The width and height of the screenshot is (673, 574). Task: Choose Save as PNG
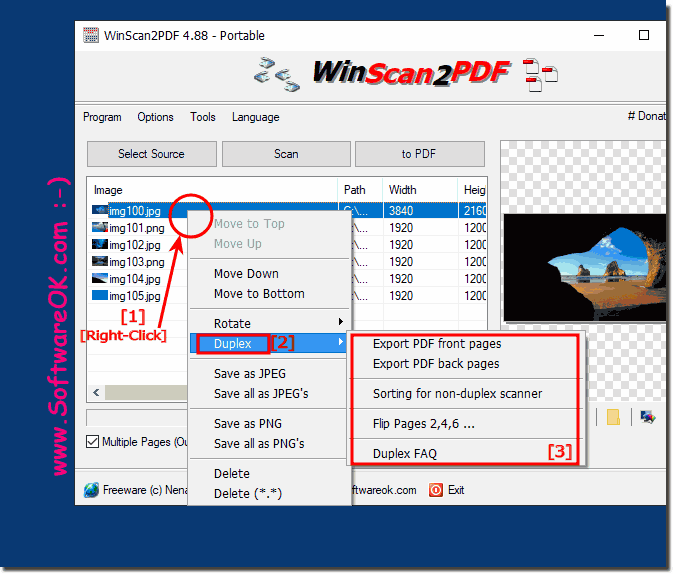(269, 424)
